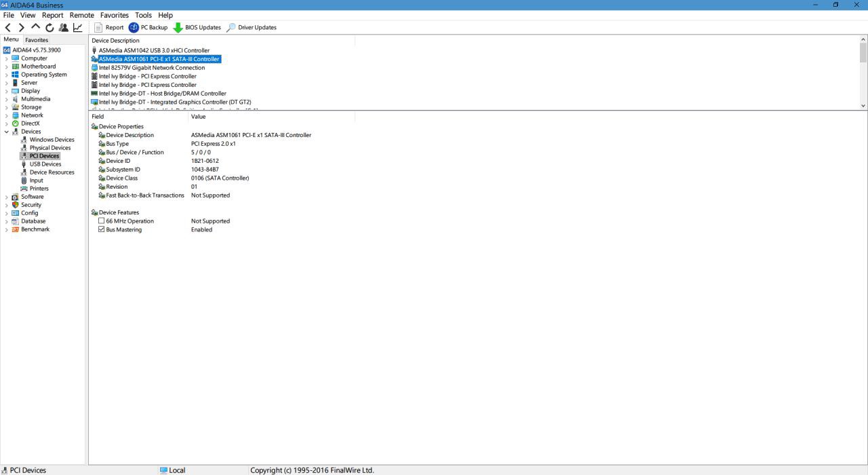Click Local in the status bar
The width and height of the screenshot is (868, 475).
click(x=172, y=470)
